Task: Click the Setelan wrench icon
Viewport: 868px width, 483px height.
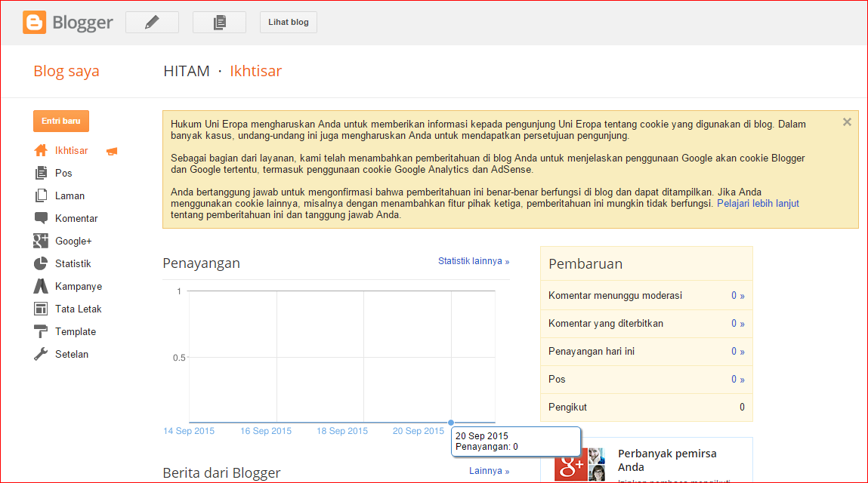Action: 40,354
